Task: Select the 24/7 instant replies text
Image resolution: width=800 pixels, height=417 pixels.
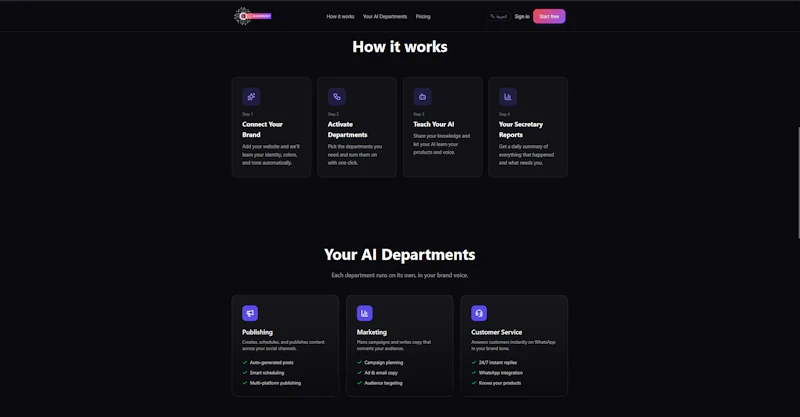Action: pyautogui.click(x=498, y=362)
